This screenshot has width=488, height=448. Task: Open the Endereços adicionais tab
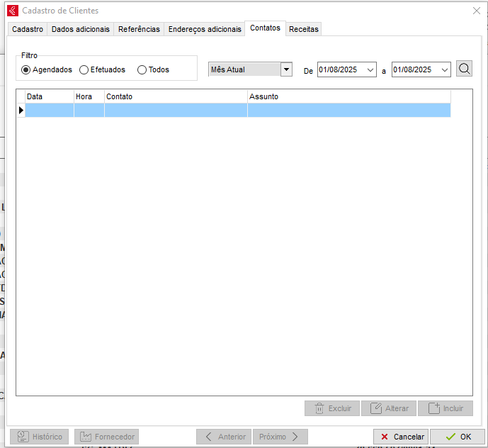point(205,29)
